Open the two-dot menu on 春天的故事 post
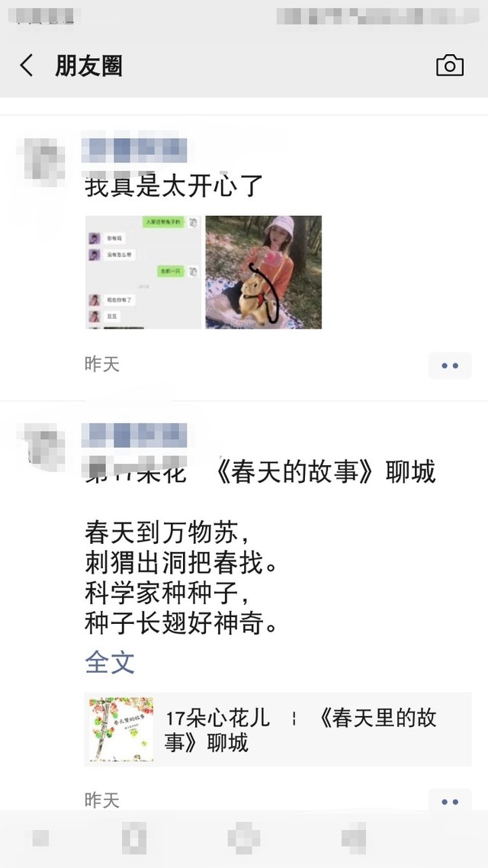Image resolution: width=488 pixels, height=868 pixels. [x=450, y=801]
